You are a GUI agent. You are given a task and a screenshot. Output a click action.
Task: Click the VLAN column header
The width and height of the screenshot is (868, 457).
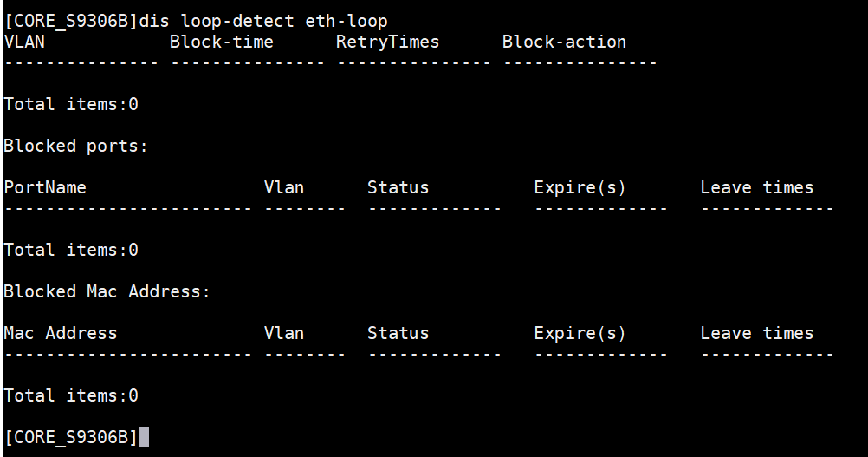[24, 42]
